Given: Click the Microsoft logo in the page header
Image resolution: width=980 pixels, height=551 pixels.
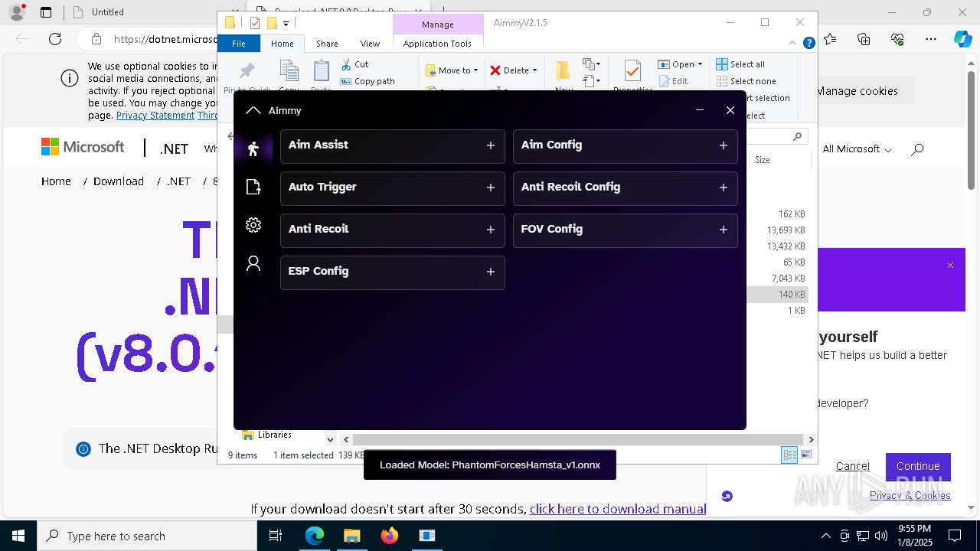Looking at the screenshot, I should tap(83, 147).
